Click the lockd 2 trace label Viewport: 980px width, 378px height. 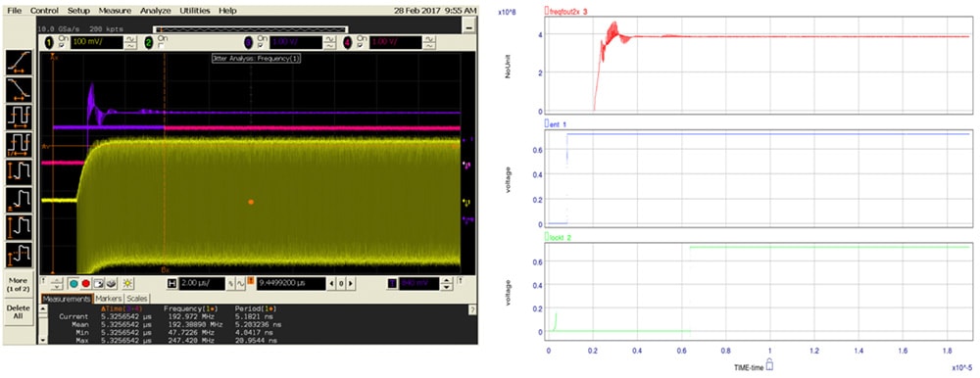pyautogui.click(x=559, y=237)
